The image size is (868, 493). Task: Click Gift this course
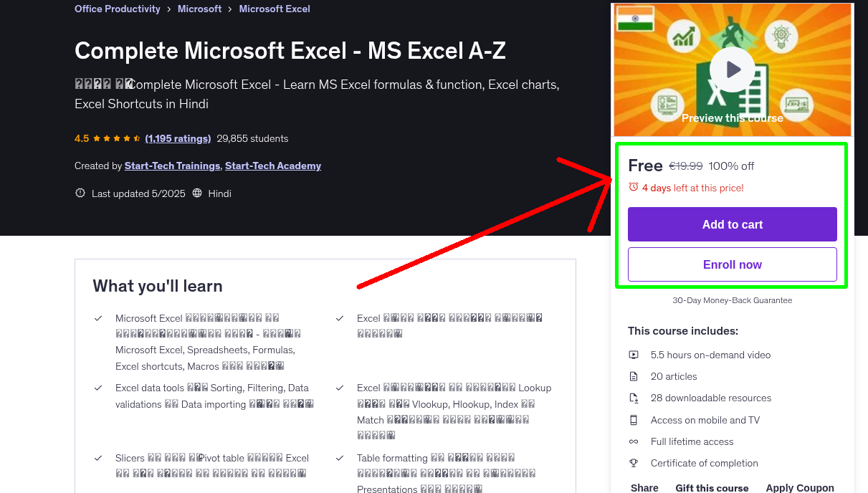click(x=712, y=487)
